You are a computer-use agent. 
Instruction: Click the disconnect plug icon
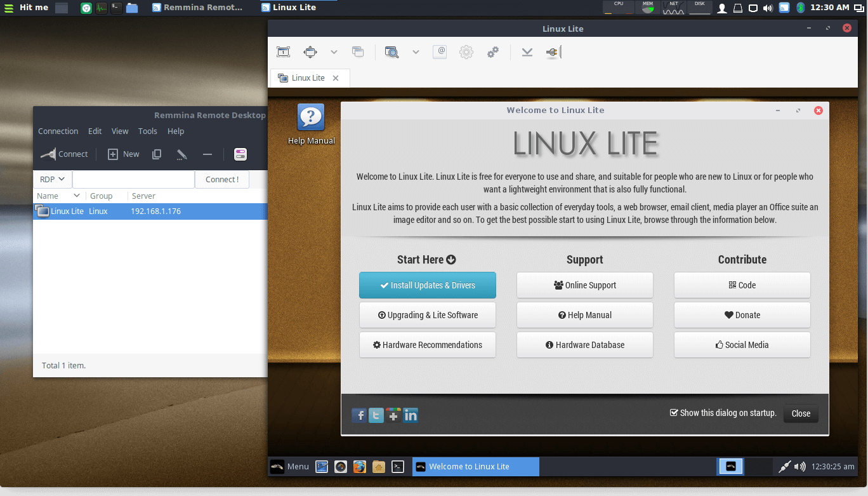552,52
